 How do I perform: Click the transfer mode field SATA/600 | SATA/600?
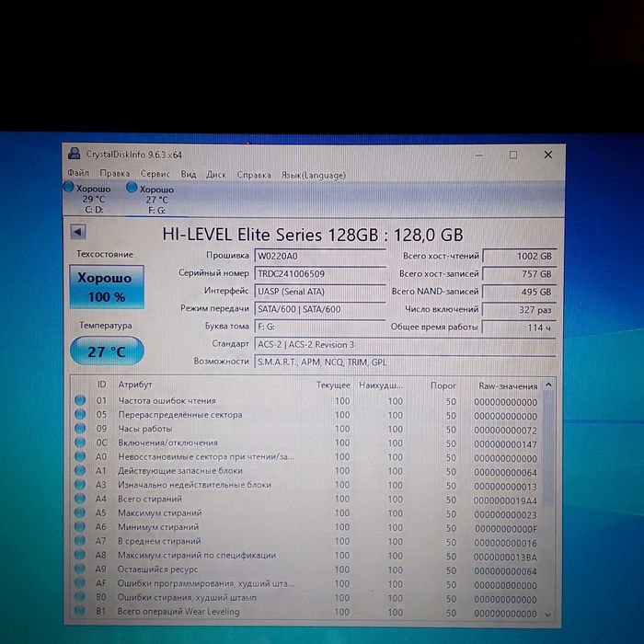(x=320, y=309)
